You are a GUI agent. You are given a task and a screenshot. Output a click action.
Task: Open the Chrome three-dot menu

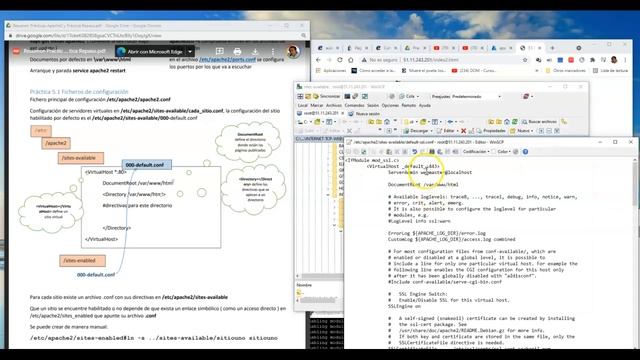pyautogui.click(x=625, y=60)
